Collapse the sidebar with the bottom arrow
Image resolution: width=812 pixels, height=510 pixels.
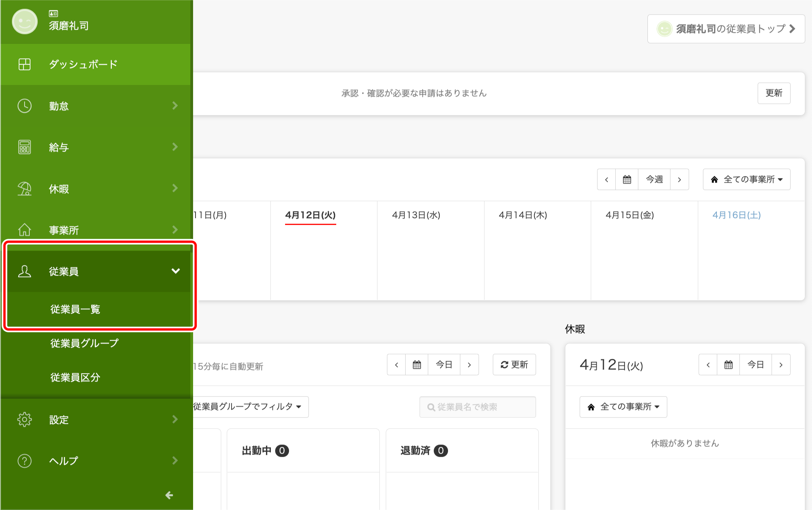169,495
